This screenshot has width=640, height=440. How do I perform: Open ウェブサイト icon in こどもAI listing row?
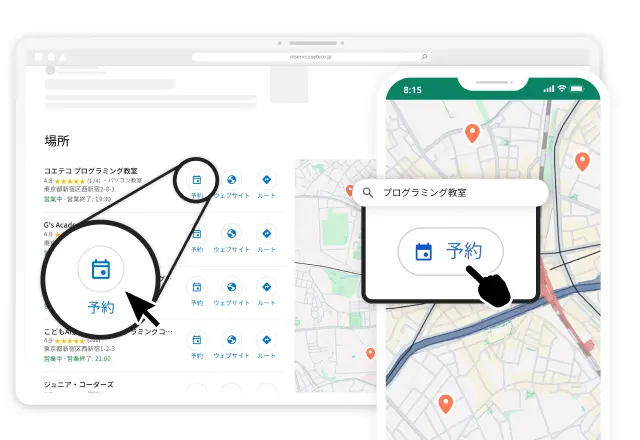(x=231, y=340)
